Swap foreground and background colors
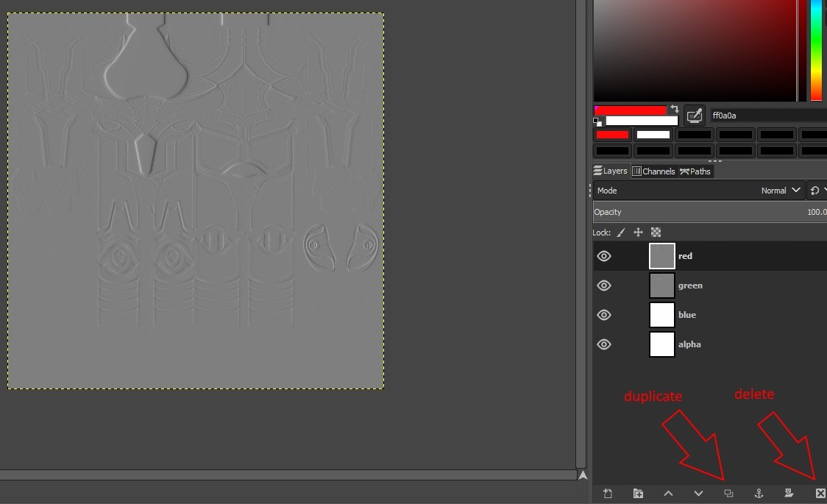827x504 pixels. [x=674, y=109]
